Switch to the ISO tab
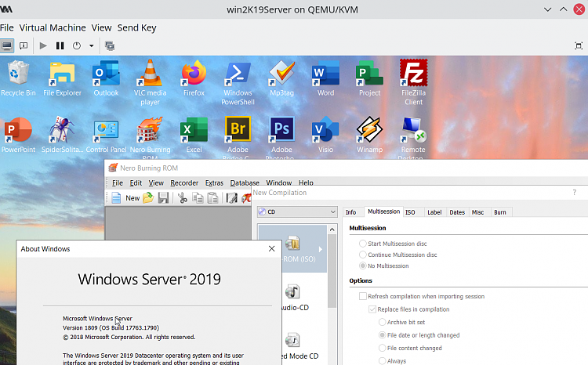588x365 pixels. click(x=410, y=212)
